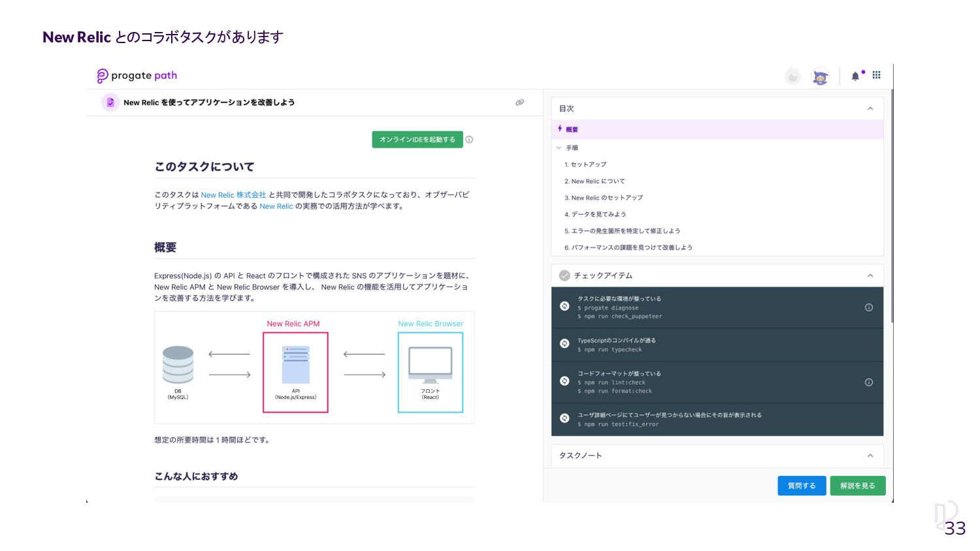Go to step 5. エラーの発生箇所を特定して修正しよう

click(x=622, y=231)
